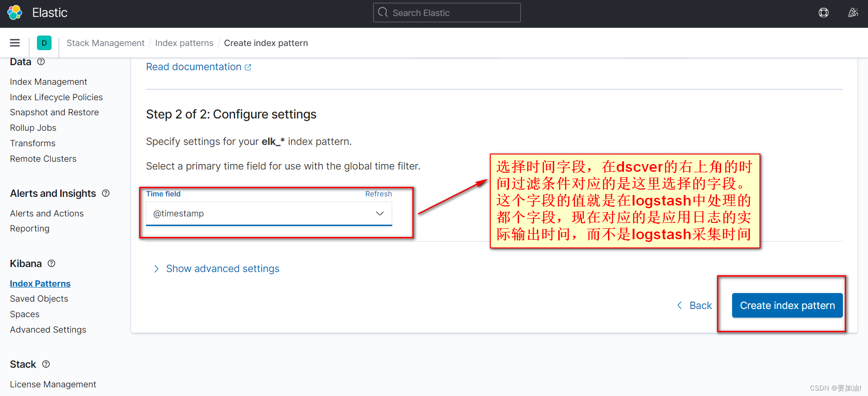Open the help menu icon
Image resolution: width=868 pixels, height=396 pixels.
(823, 13)
